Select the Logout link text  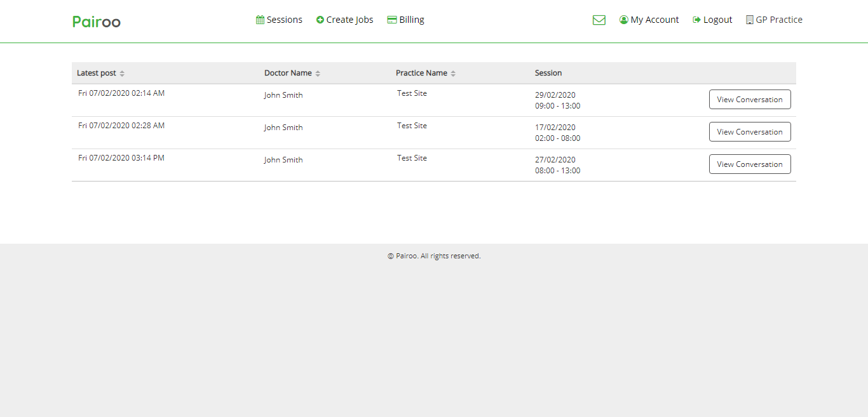coord(717,20)
